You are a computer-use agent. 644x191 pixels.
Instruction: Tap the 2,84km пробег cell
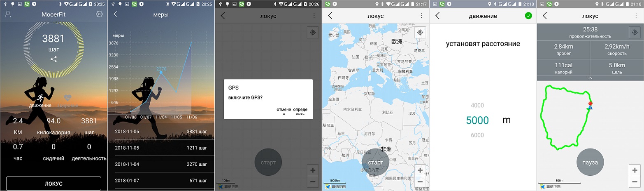564,50
